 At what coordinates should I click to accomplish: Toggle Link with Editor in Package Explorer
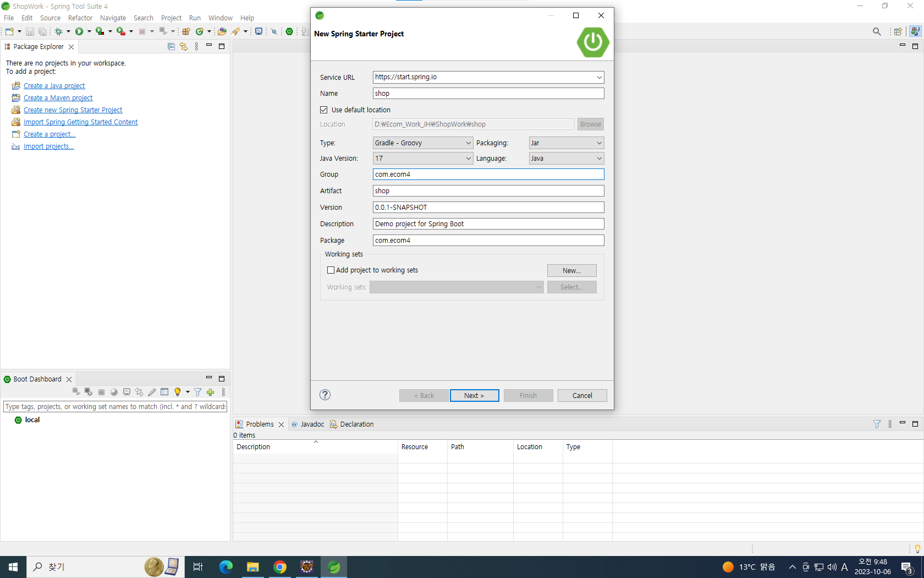click(x=184, y=47)
